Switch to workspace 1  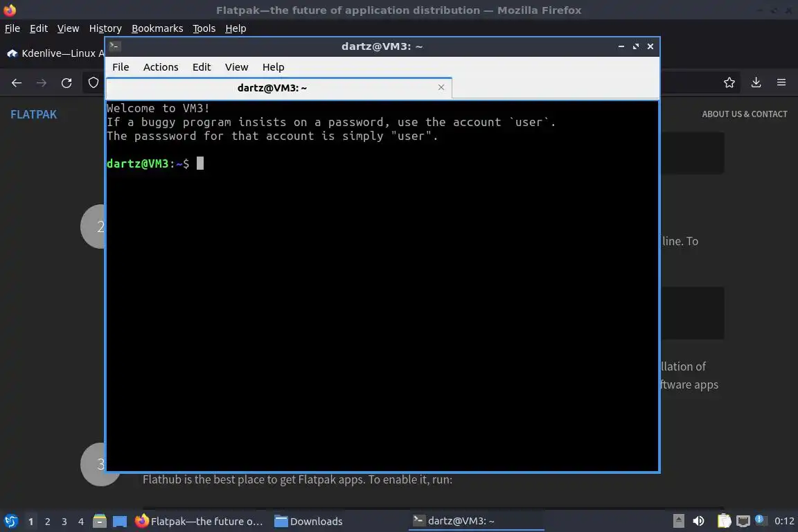[30, 522]
